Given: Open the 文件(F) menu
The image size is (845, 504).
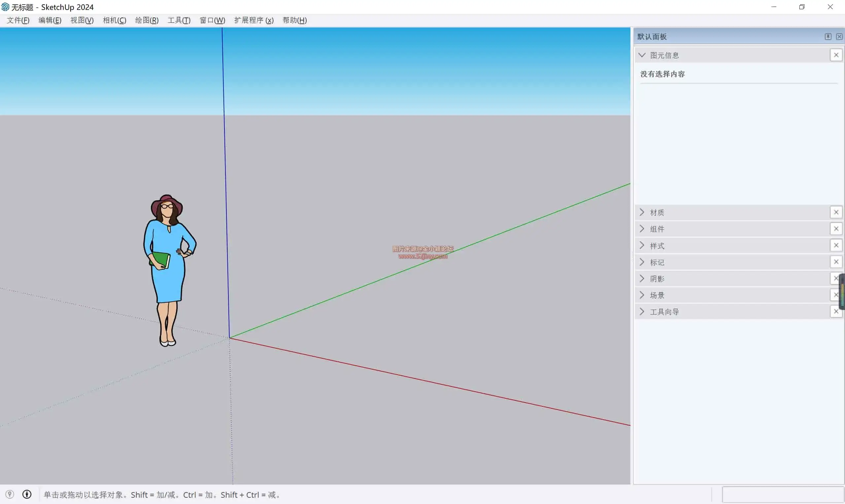Looking at the screenshot, I should [18, 20].
